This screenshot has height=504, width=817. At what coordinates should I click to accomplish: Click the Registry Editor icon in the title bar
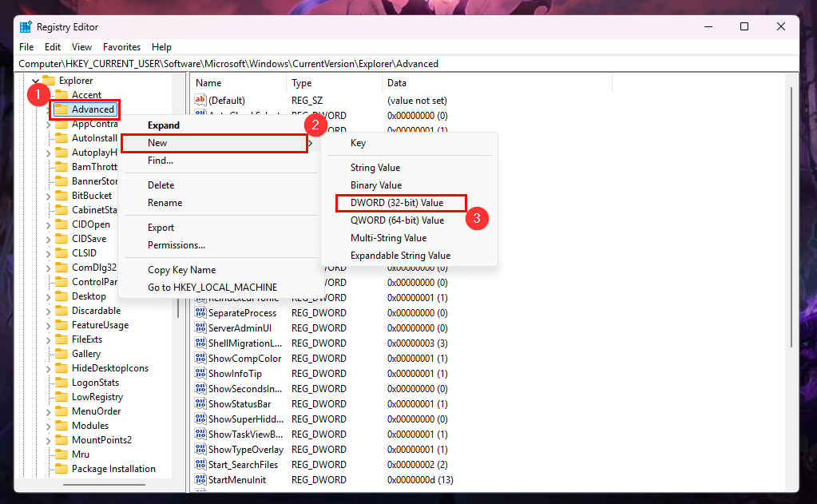(x=25, y=26)
